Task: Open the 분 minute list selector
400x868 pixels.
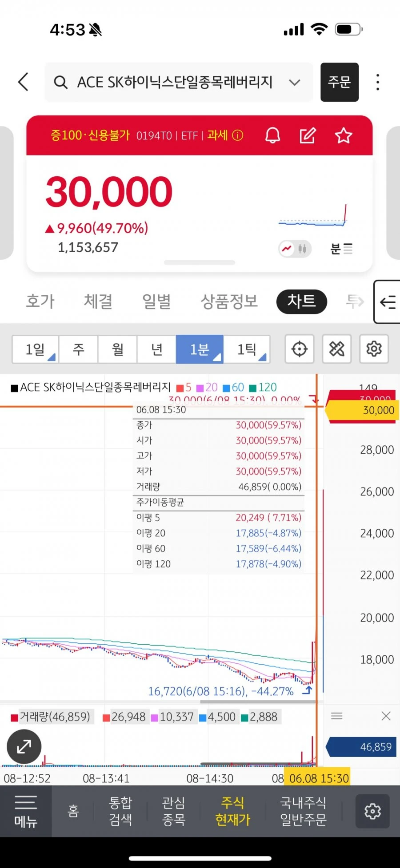Action: coord(341,249)
